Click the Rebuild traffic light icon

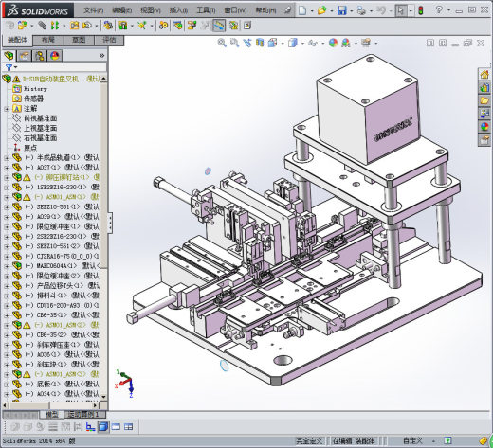(421, 10)
